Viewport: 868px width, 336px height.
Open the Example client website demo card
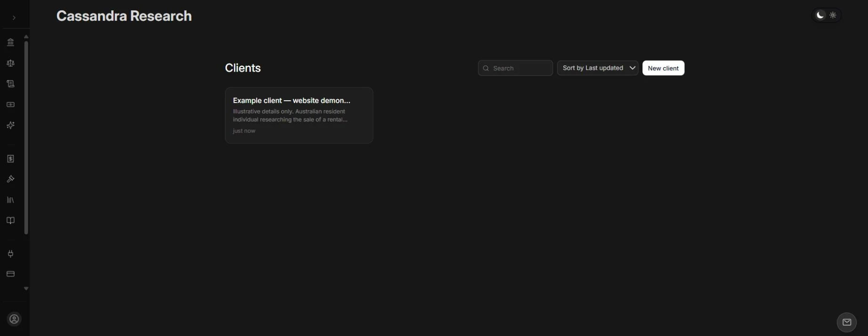click(299, 115)
